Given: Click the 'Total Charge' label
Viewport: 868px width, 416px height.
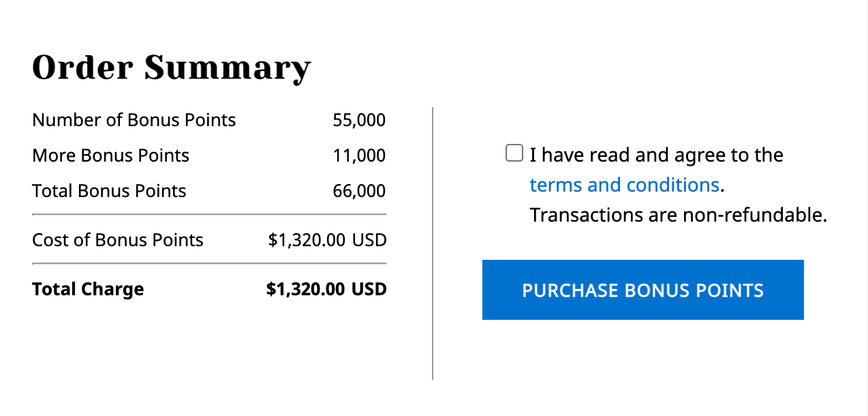Looking at the screenshot, I should [x=88, y=288].
